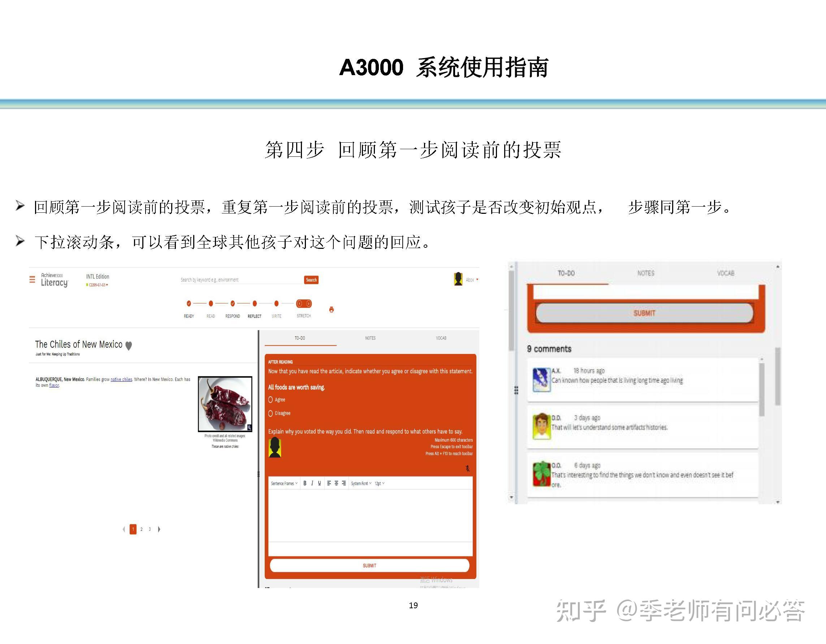Go to page 2 of the article

tap(142, 530)
